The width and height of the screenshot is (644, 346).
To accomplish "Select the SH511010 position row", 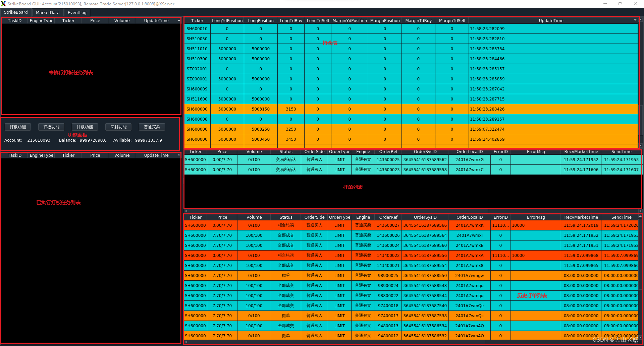I will [411, 49].
